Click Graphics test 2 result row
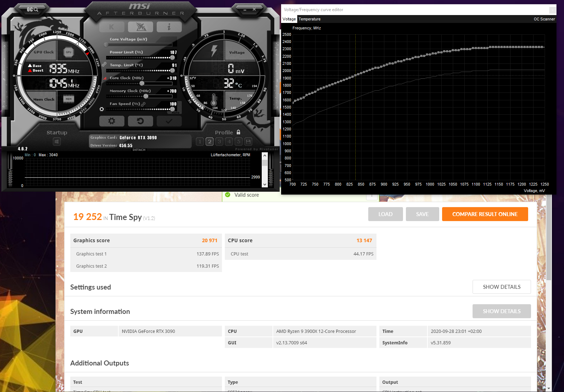Image resolution: width=564 pixels, height=392 pixels. (146, 266)
